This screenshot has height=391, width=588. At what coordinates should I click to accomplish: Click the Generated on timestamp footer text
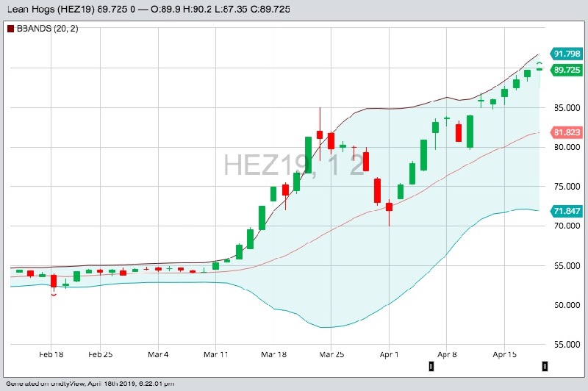click(x=90, y=384)
